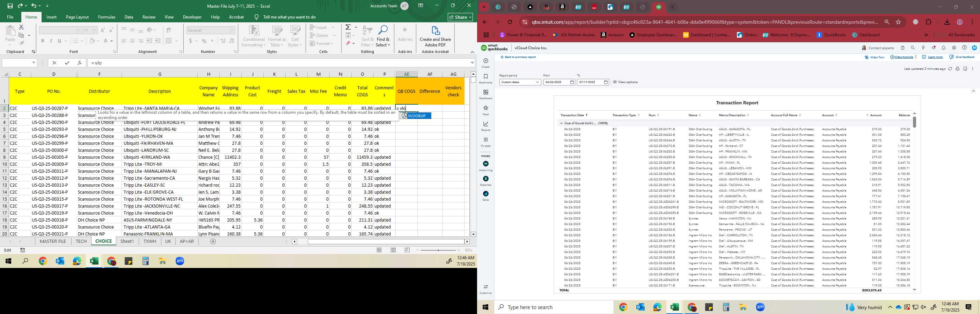Open My apps in QuickBooks sidebar

tap(485, 142)
